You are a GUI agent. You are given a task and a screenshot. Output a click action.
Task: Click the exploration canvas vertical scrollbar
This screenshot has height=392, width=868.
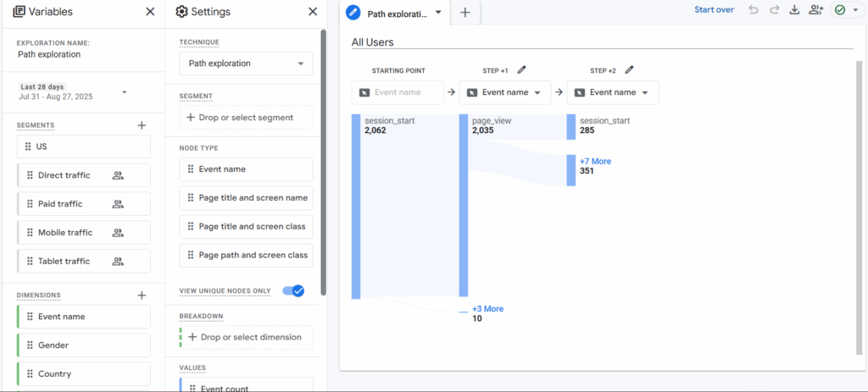860,207
